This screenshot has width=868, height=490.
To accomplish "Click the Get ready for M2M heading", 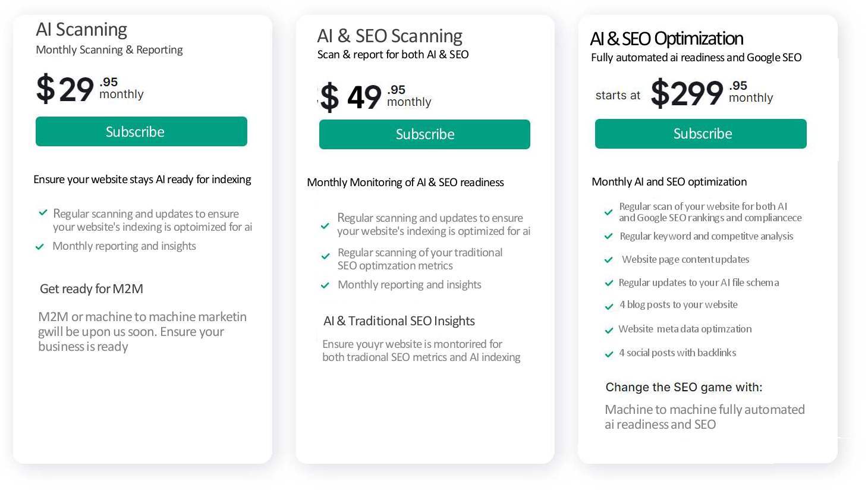I will coord(92,289).
